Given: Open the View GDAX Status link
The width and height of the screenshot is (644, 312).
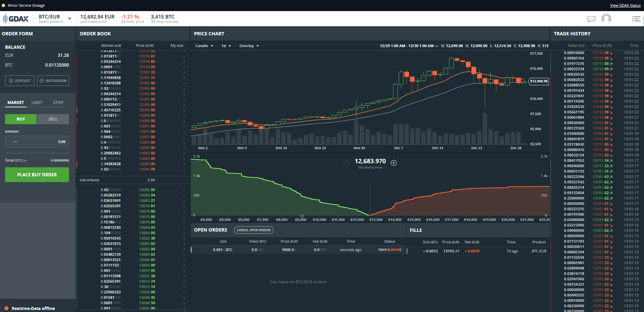Looking at the screenshot, I should point(625,5).
